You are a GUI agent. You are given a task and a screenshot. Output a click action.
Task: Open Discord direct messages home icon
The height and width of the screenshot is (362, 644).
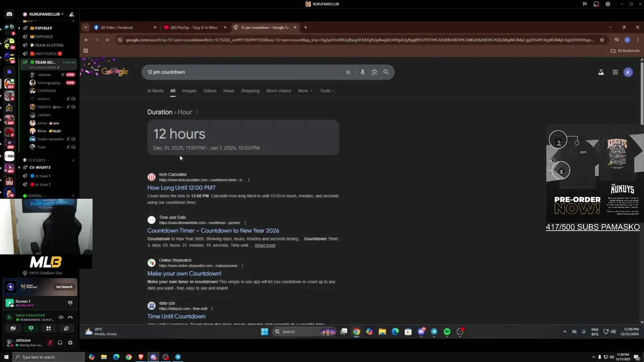pos(9,14)
